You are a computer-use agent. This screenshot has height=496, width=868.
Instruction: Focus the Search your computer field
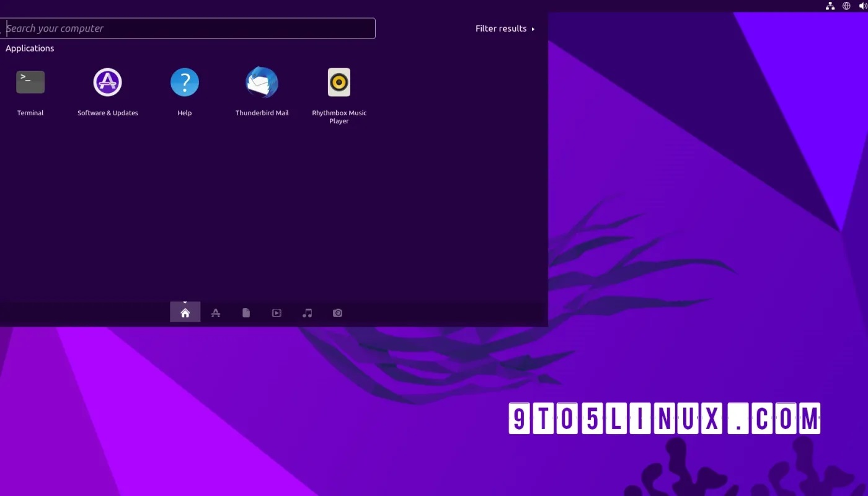pos(188,29)
